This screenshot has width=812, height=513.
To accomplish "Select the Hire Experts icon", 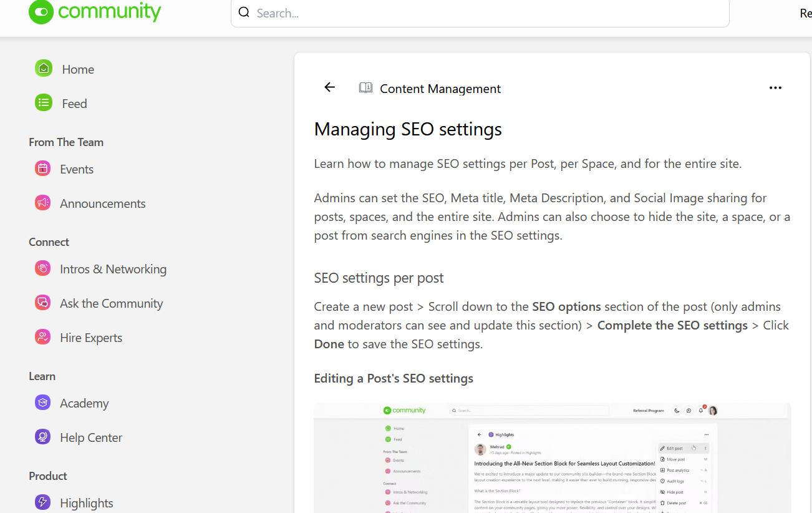I will tap(42, 337).
